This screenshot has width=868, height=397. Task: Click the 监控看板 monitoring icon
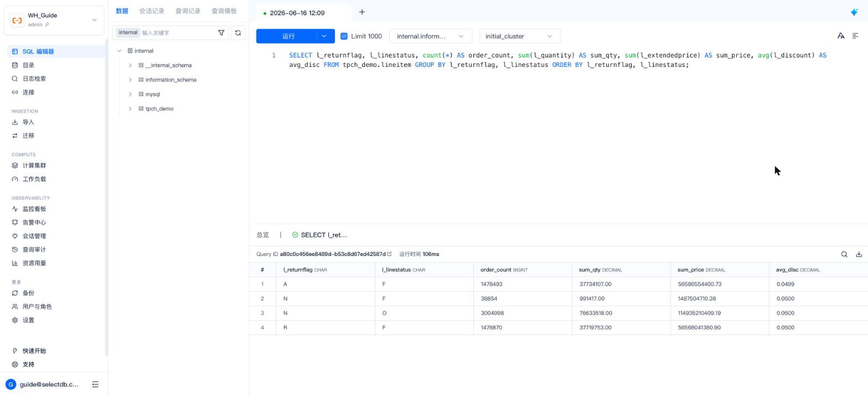pyautogui.click(x=15, y=209)
